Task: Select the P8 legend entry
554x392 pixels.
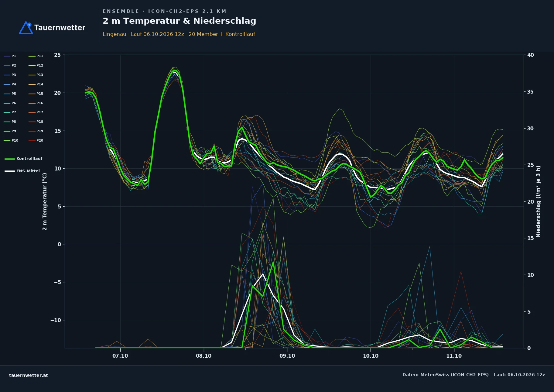Action: (x=10, y=122)
